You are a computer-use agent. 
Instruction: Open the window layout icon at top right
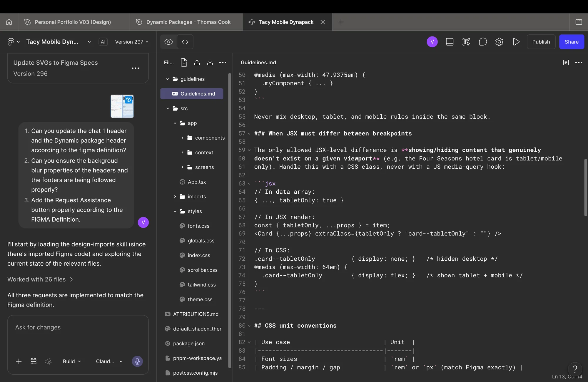coord(579,22)
